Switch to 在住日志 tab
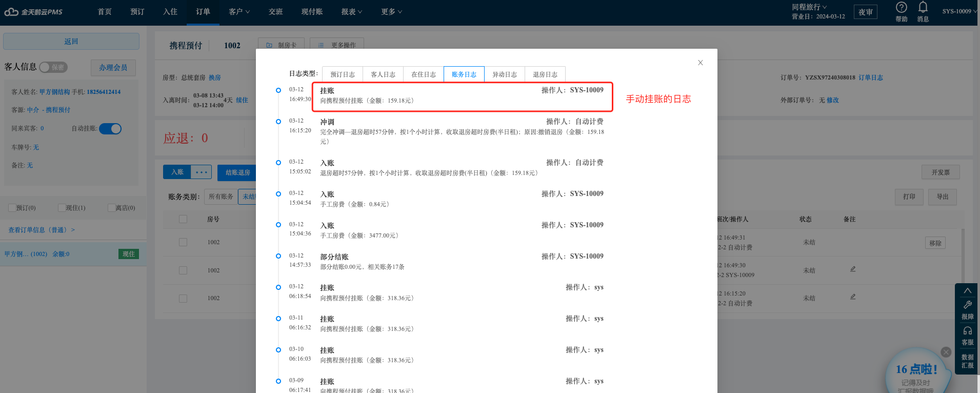This screenshot has height=393, width=980. (x=424, y=74)
